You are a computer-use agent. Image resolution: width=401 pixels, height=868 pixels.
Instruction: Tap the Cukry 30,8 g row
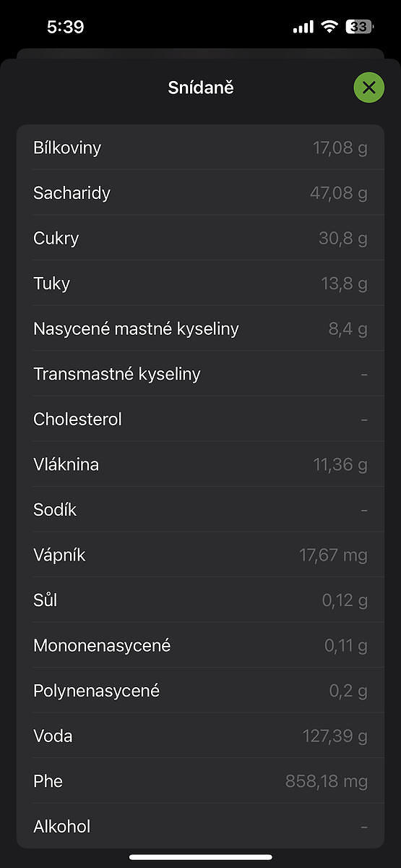pyautogui.click(x=200, y=238)
